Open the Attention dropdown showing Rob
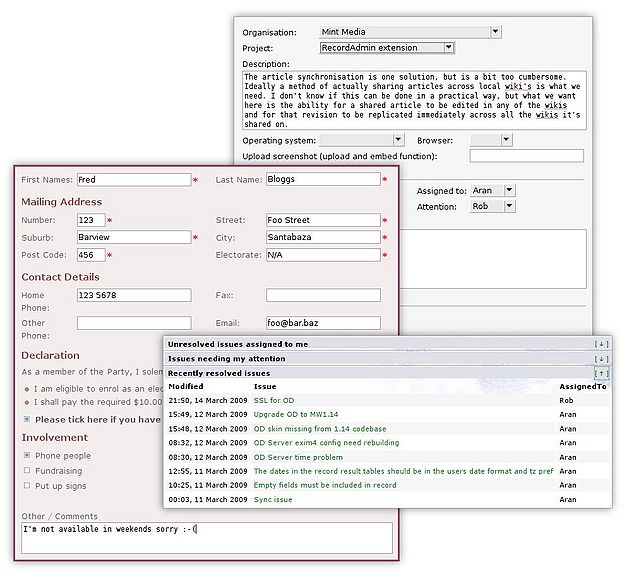Screen dimensions: 627x576 click(493, 206)
